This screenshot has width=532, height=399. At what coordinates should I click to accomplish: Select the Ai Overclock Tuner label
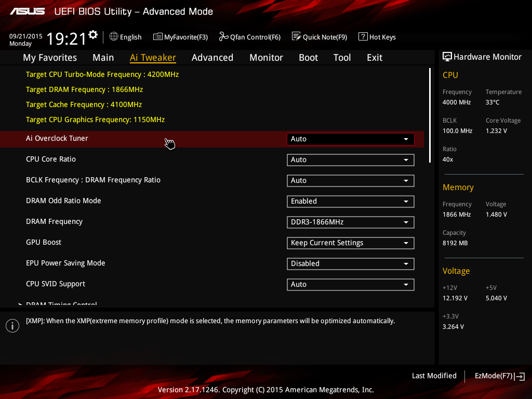pyautogui.click(x=57, y=138)
